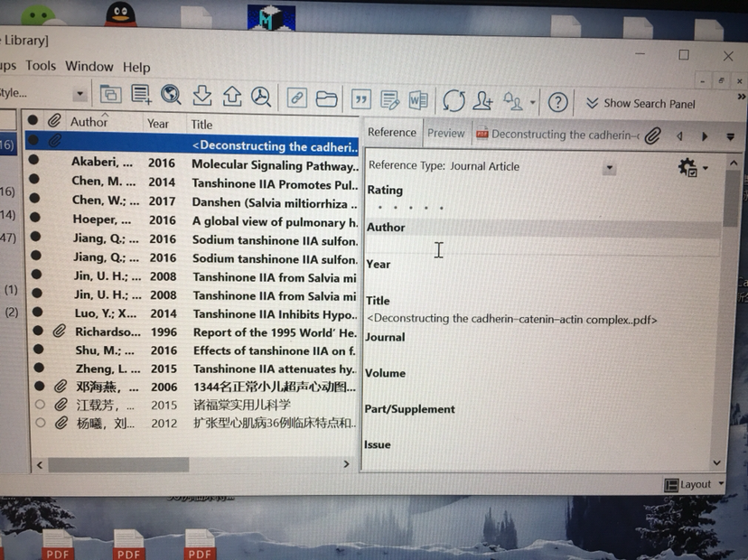Switch to the Preview tab
Image resolution: width=748 pixels, height=560 pixels.
point(445,133)
